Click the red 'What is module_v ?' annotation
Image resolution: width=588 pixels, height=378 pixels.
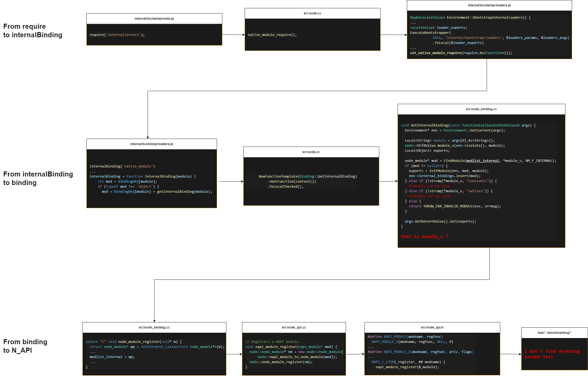tap(424, 236)
